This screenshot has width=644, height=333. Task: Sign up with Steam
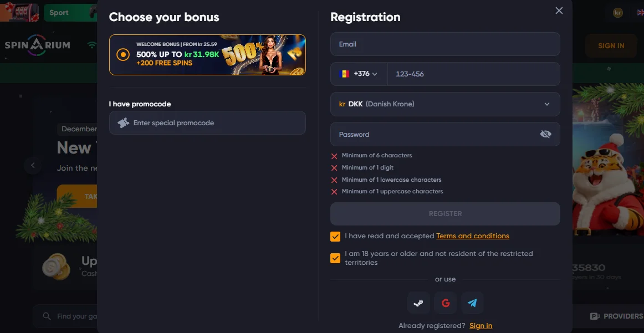coord(418,303)
